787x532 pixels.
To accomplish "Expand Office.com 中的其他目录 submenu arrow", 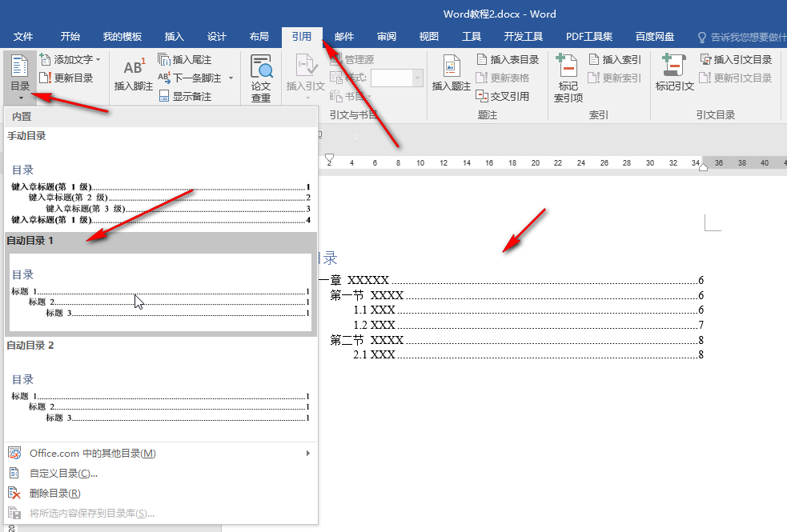I will 307,454.
